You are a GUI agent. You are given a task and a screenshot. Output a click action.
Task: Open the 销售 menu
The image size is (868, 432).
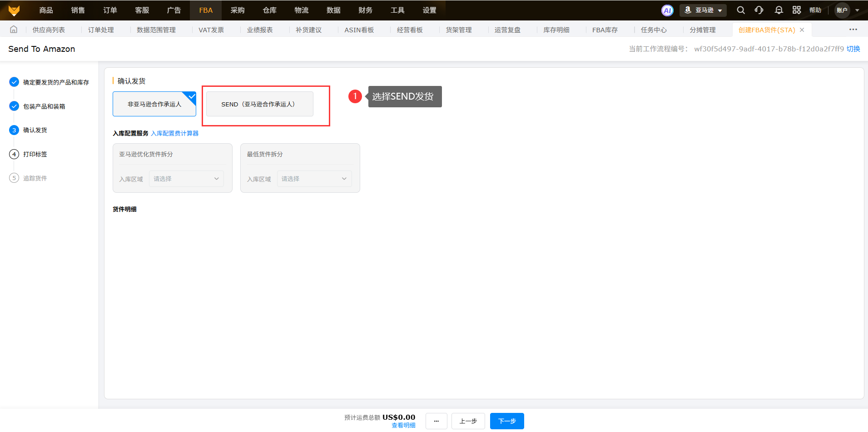click(78, 10)
